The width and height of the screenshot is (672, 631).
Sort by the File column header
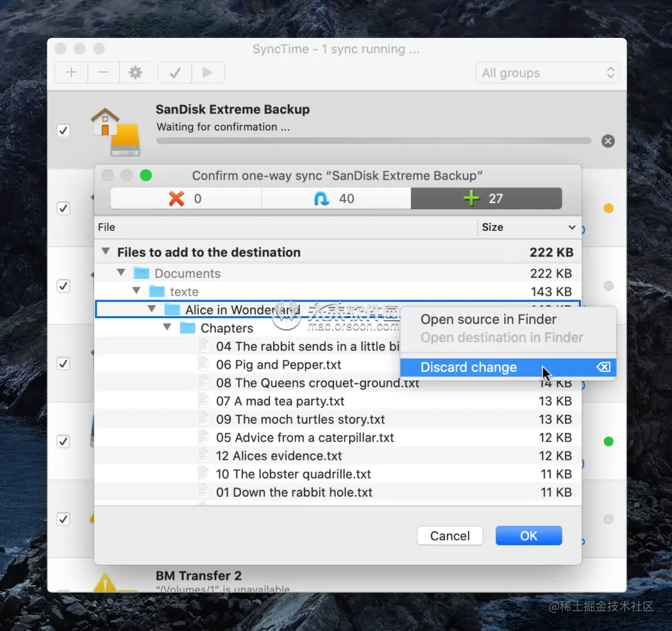tap(286, 227)
